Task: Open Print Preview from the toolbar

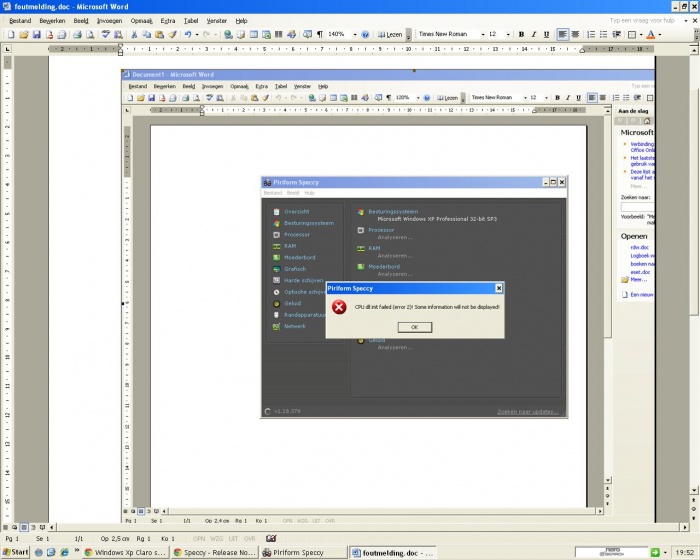Action: [90, 34]
